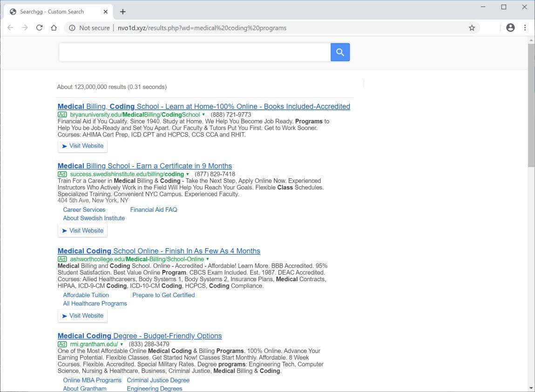Open the user profile avatar icon
The width and height of the screenshot is (535, 392).
(x=510, y=27)
